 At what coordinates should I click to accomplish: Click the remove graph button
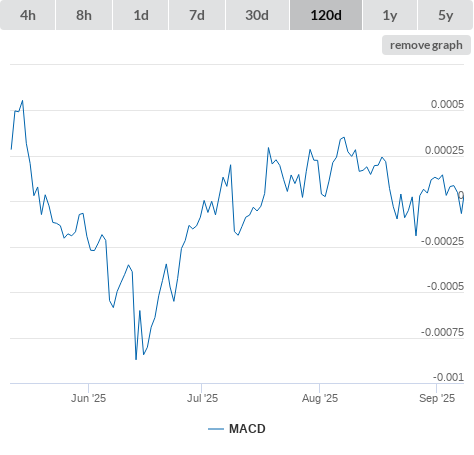coord(426,45)
